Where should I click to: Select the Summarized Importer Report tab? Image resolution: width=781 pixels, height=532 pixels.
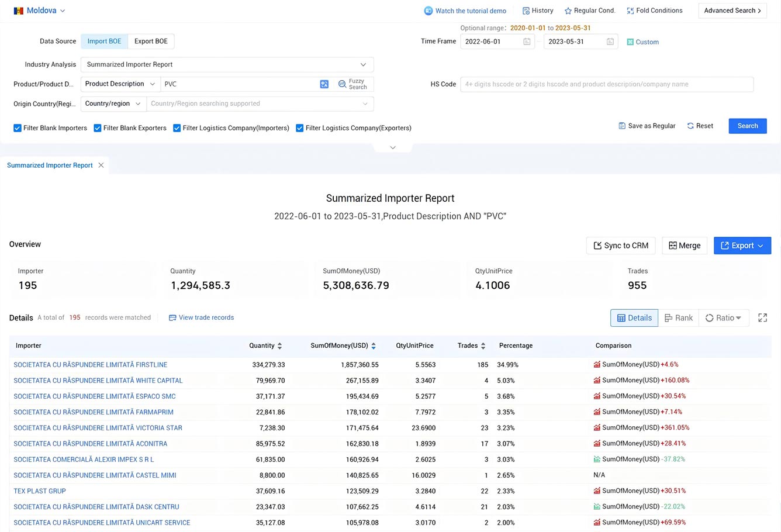point(50,165)
